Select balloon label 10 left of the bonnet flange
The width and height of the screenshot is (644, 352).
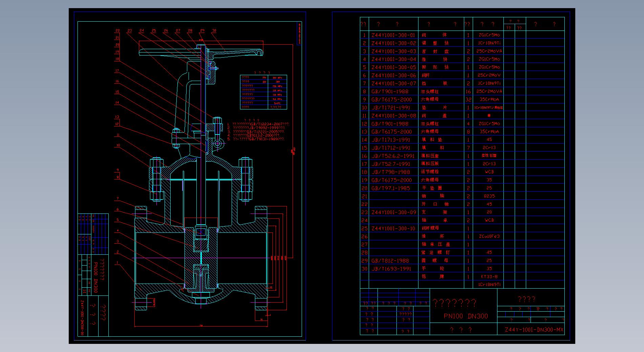(x=118, y=145)
